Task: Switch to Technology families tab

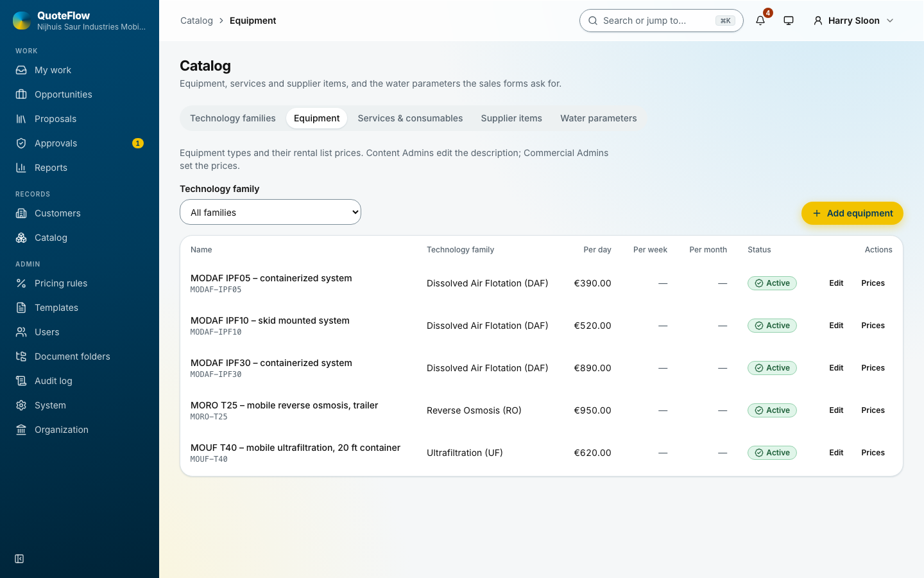Action: click(233, 118)
